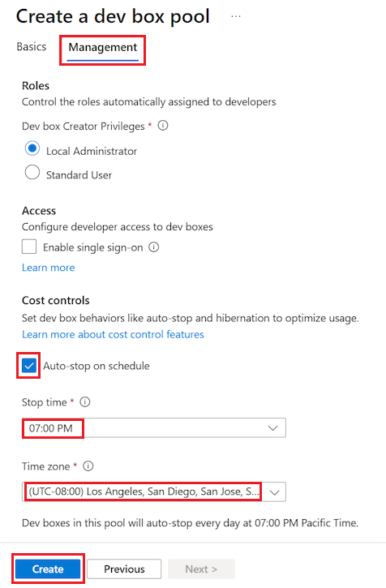This screenshot has width=386, height=588.
Task: Show info for Enable single sign-on
Action: click(x=154, y=247)
